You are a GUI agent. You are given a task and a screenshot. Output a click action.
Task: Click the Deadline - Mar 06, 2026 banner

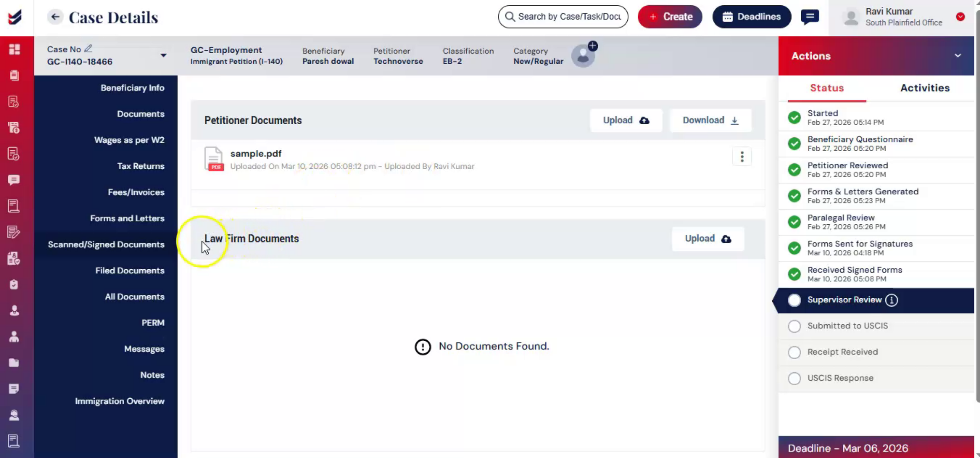point(876,448)
